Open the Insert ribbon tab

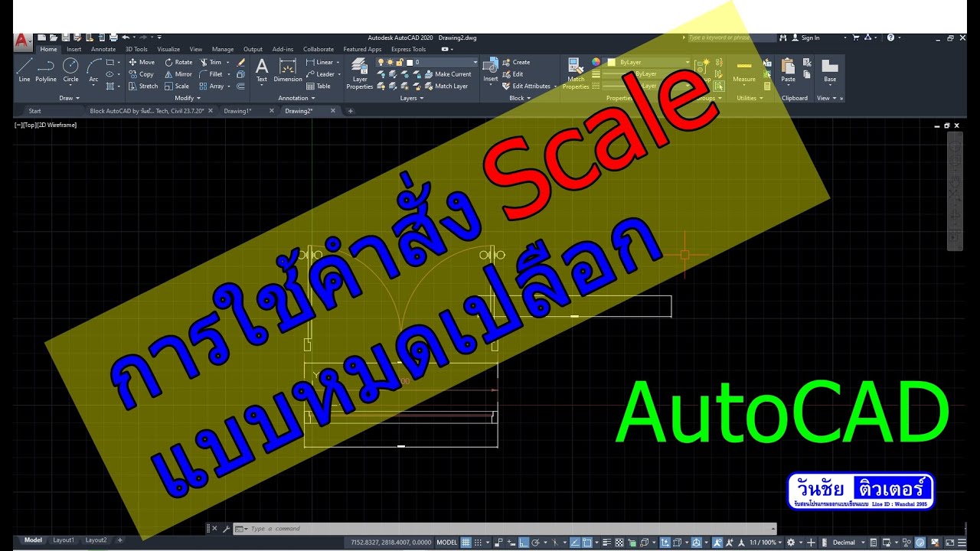coord(73,49)
